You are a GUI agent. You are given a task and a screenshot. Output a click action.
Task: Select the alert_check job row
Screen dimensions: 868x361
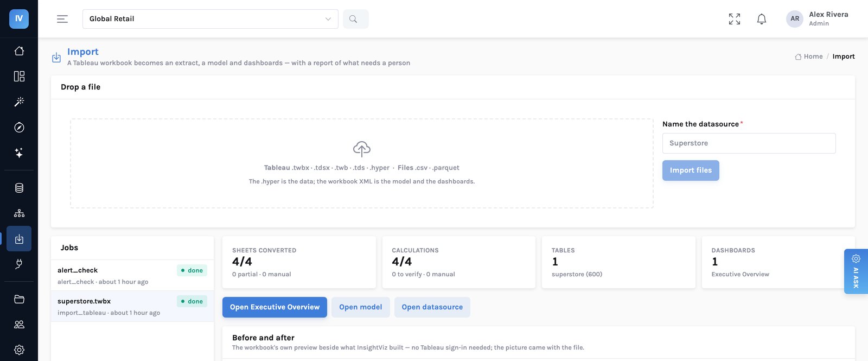132,275
